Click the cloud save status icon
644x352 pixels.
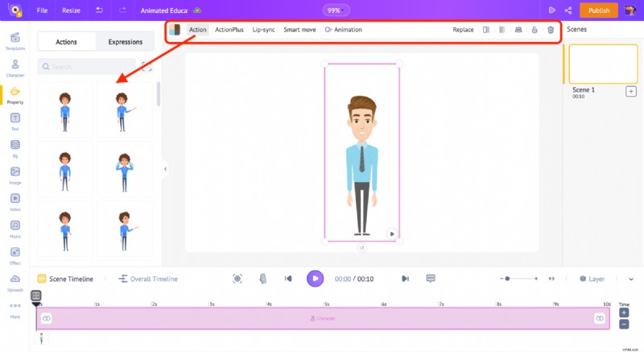[197, 10]
